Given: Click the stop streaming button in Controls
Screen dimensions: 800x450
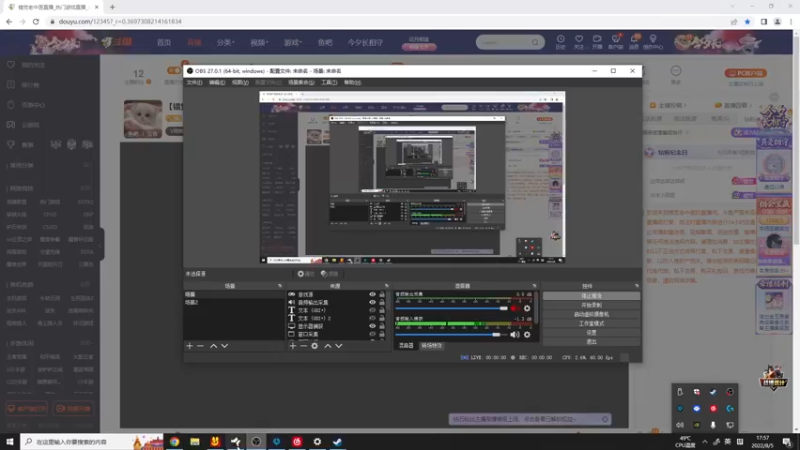Looking at the screenshot, I should click(591, 296).
